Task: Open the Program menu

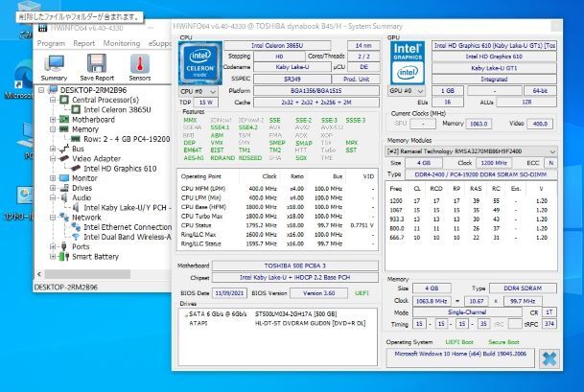Action: pyautogui.click(x=51, y=43)
